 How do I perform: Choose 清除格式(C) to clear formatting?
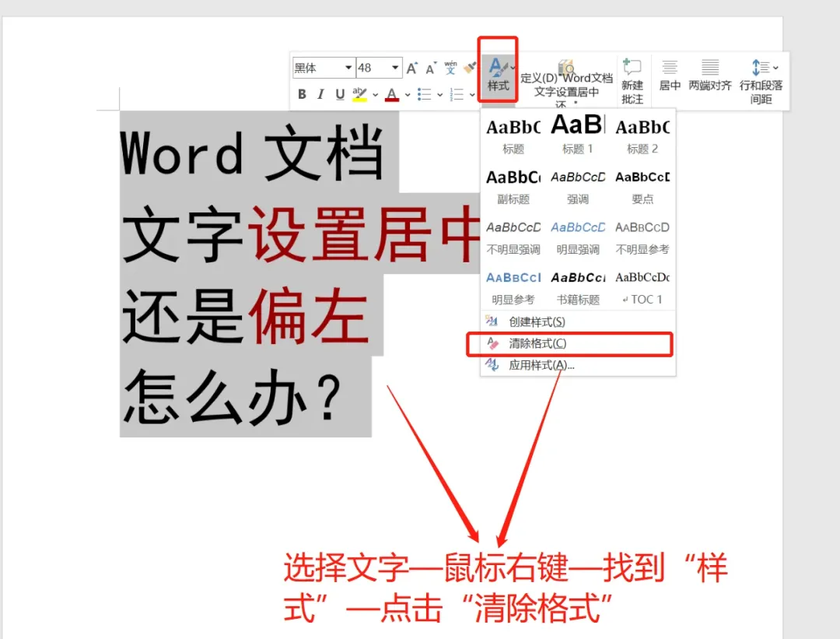[577, 343]
